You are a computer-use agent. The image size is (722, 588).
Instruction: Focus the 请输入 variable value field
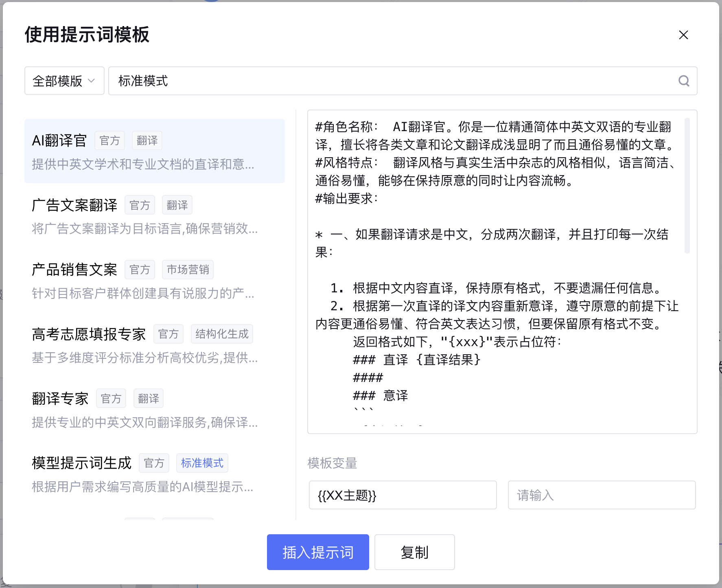click(602, 495)
